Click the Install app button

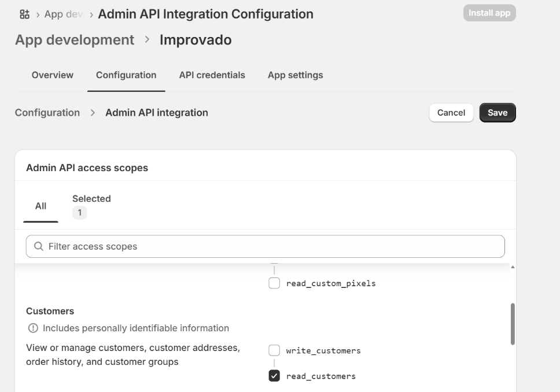pos(489,13)
